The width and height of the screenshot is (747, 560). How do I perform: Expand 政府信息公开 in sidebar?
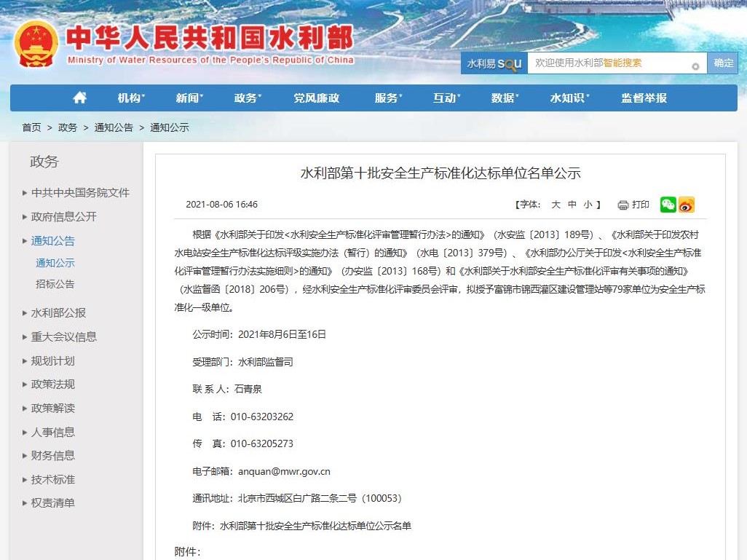coord(64,216)
